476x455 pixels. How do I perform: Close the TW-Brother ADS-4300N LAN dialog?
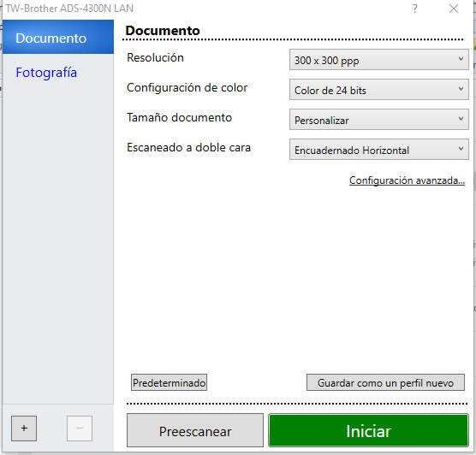point(454,9)
